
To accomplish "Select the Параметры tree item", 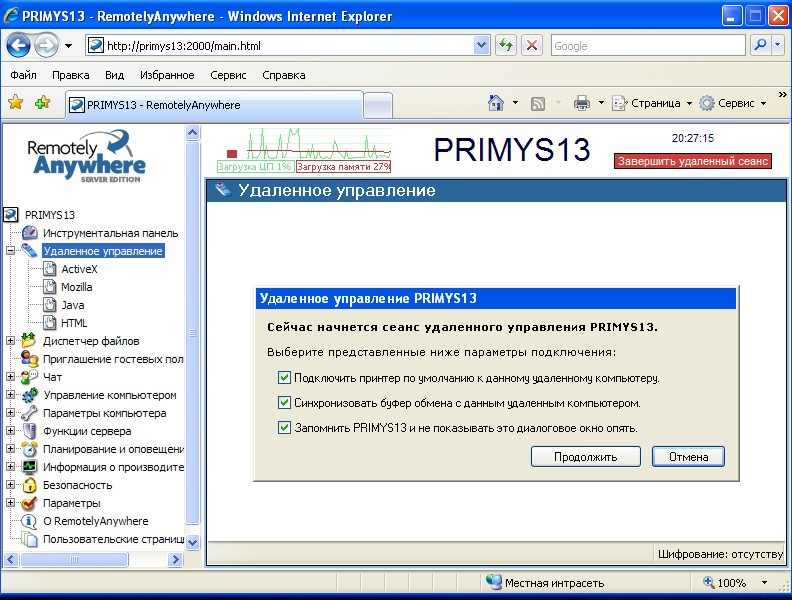I will [71, 503].
